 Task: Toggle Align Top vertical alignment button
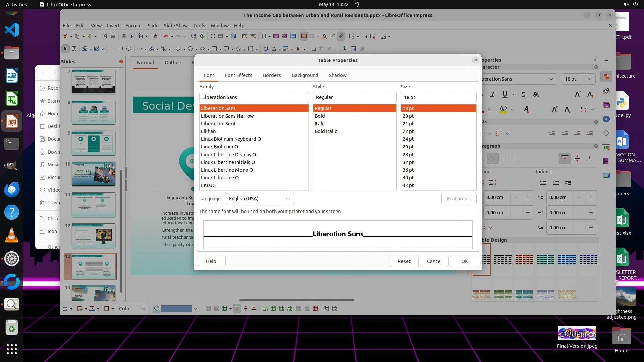[x=565, y=158]
